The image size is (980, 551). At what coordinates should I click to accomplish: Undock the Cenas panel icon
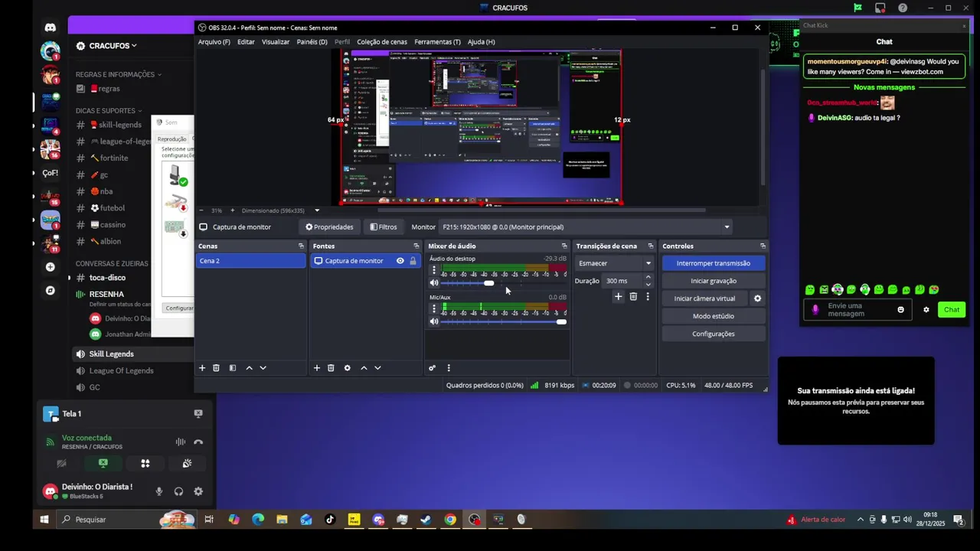click(x=301, y=246)
